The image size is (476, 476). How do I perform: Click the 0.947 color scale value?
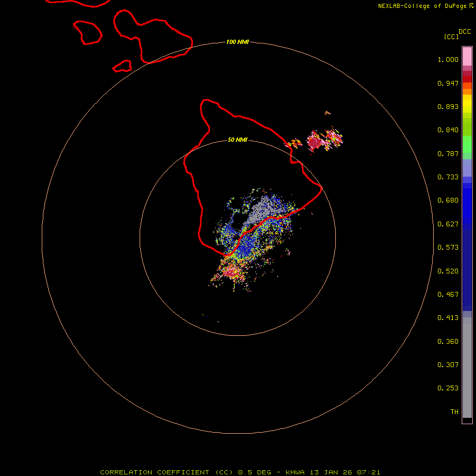448,83
